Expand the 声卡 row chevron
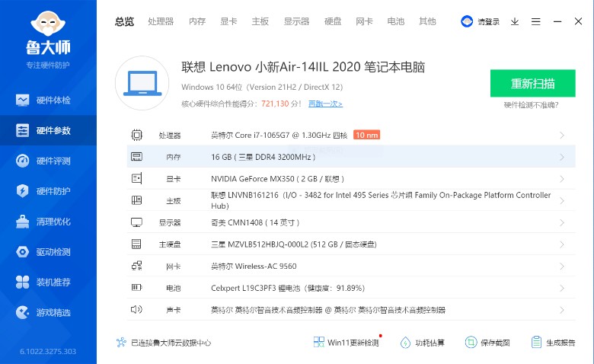Screen dimensions: 594x364 coord(562,310)
